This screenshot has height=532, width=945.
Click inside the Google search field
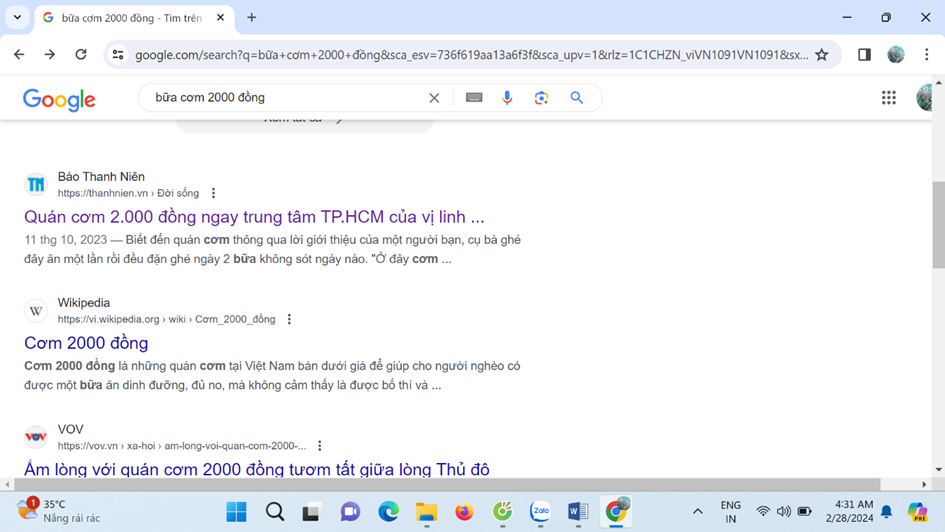click(x=285, y=98)
